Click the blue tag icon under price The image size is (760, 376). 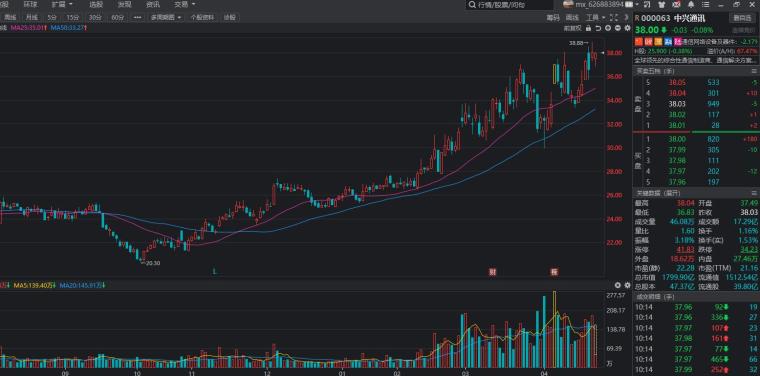click(668, 42)
